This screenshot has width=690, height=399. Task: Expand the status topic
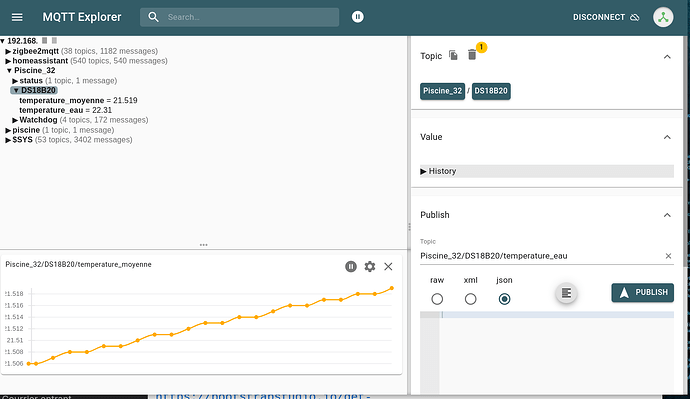[15, 81]
